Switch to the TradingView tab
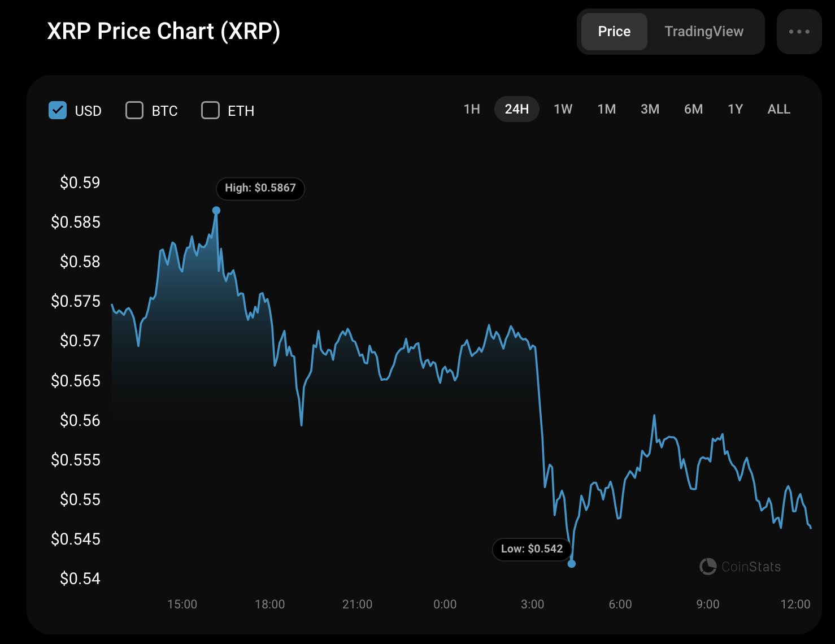The width and height of the screenshot is (835, 644). [704, 32]
